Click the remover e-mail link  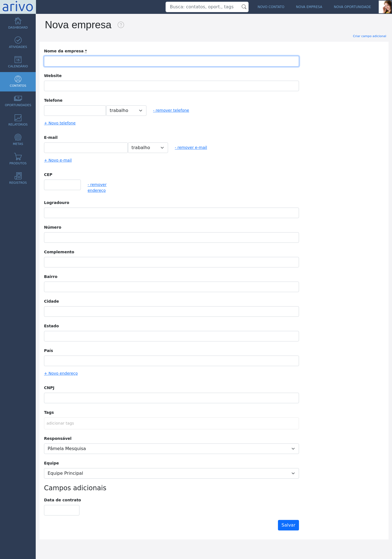[191, 147]
